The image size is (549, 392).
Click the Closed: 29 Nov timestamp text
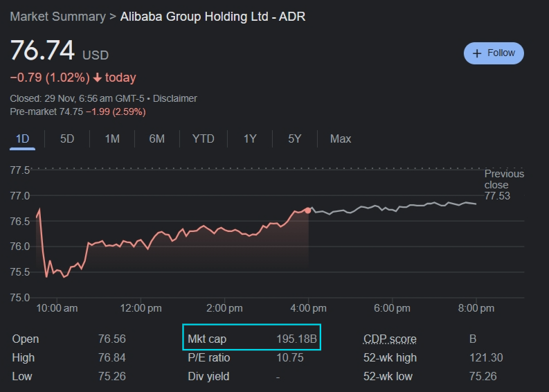coord(77,98)
